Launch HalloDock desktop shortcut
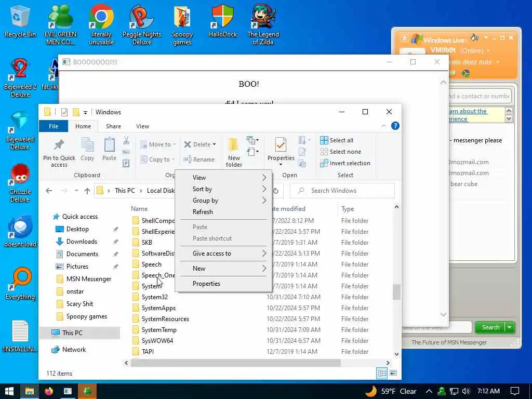This screenshot has height=399, width=532. tap(222, 21)
